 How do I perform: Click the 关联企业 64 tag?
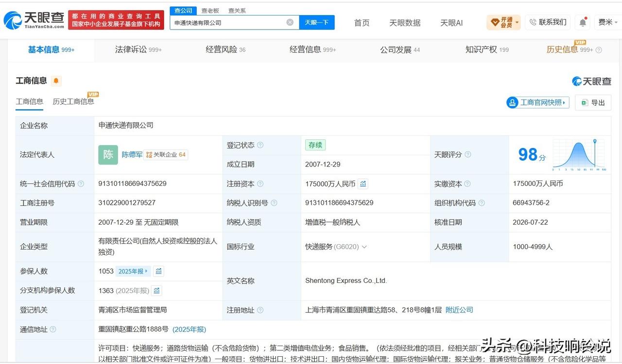[166, 155]
